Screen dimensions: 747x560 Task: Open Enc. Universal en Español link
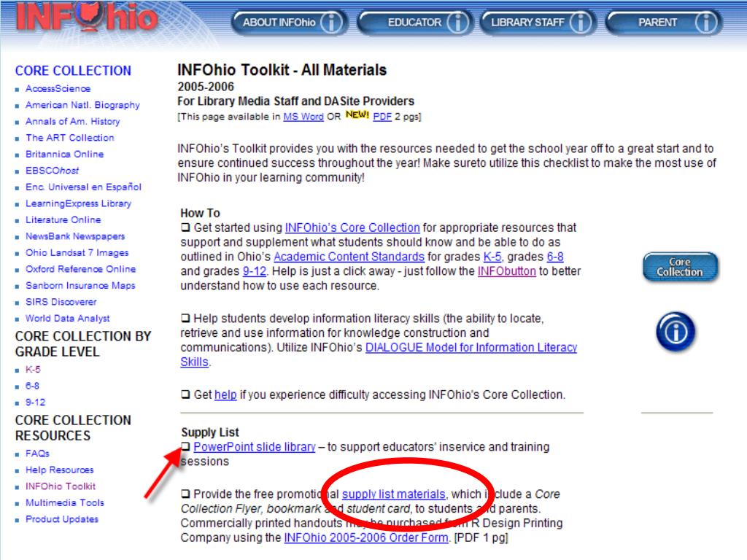pos(83,187)
